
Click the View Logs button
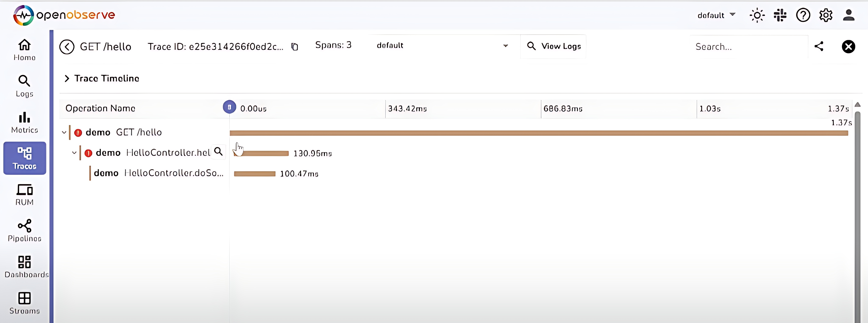tap(553, 46)
